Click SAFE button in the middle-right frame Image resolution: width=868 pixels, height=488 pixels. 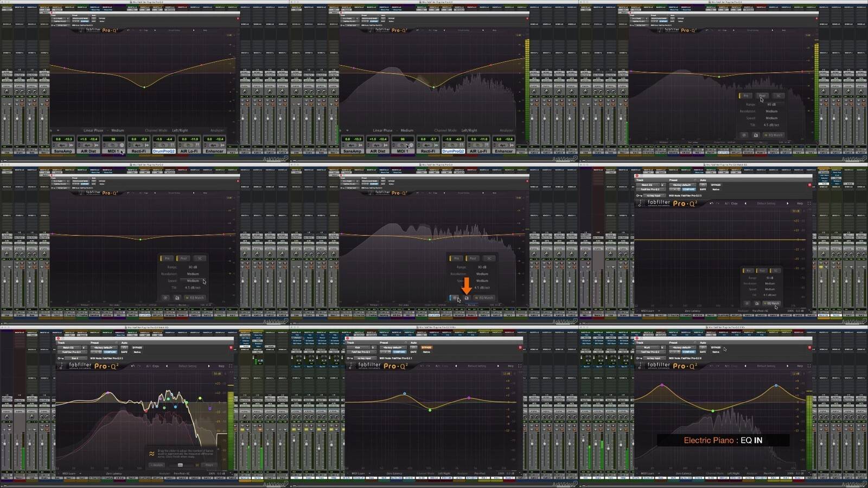703,189
